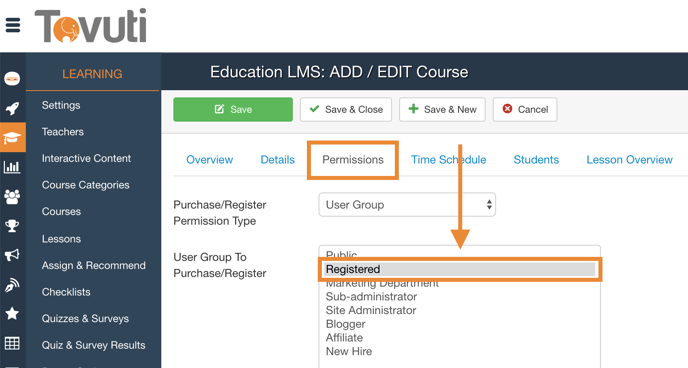Open Checklists in the sidebar
688x368 pixels.
pos(66,292)
